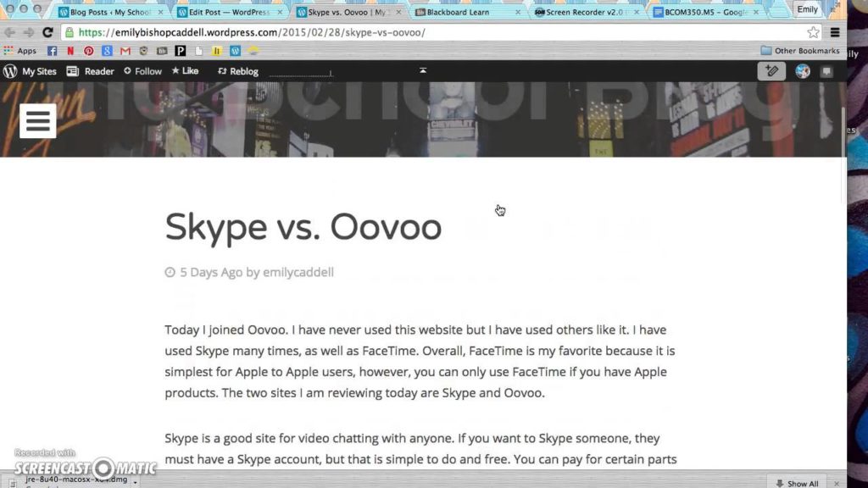Close the Edit Post tab

click(280, 12)
